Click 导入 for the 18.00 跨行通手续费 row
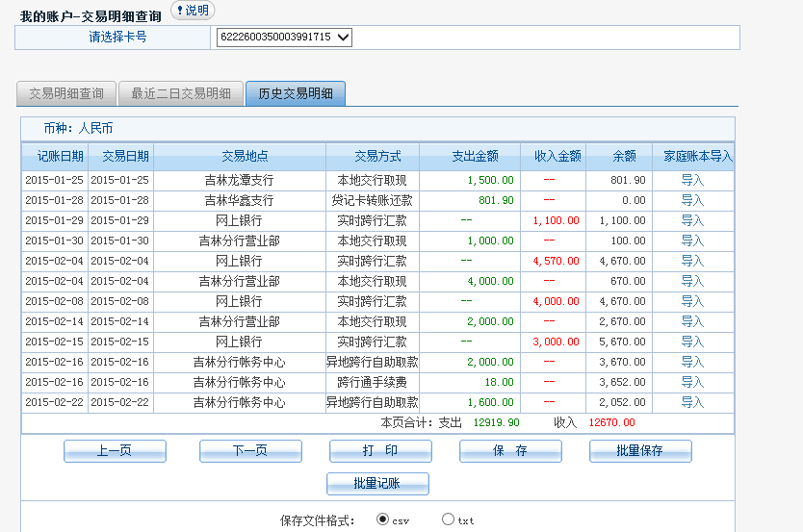Viewport: 803px width, 532px height. click(692, 382)
